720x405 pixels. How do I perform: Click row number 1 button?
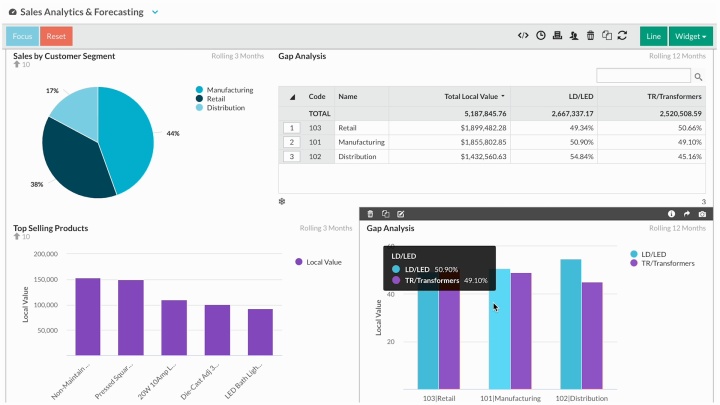pos(292,128)
